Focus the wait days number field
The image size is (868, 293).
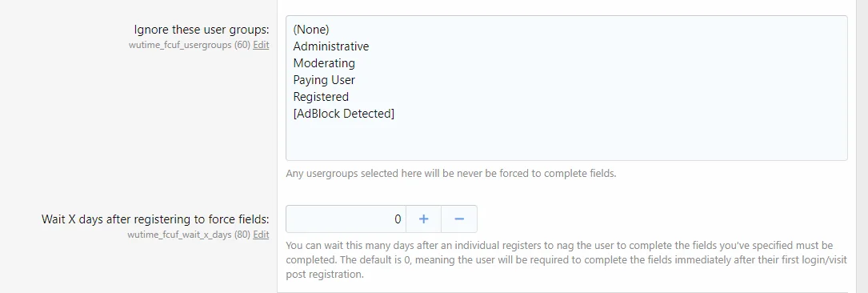(x=346, y=219)
